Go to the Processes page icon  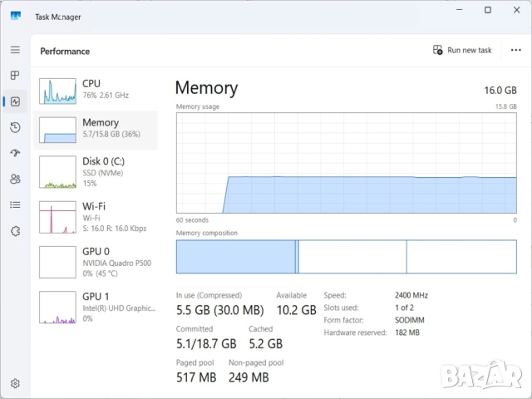pyautogui.click(x=15, y=76)
